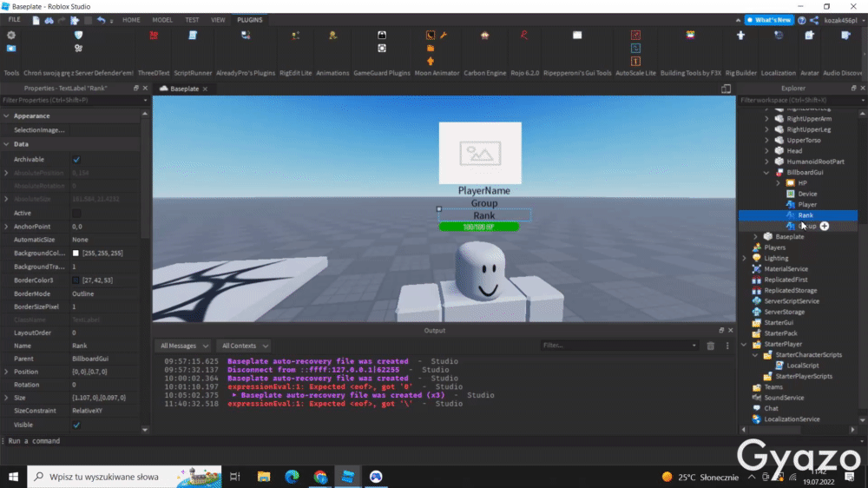Collapse the Data properties section
The width and height of the screenshot is (868, 488).
pyautogui.click(x=6, y=144)
